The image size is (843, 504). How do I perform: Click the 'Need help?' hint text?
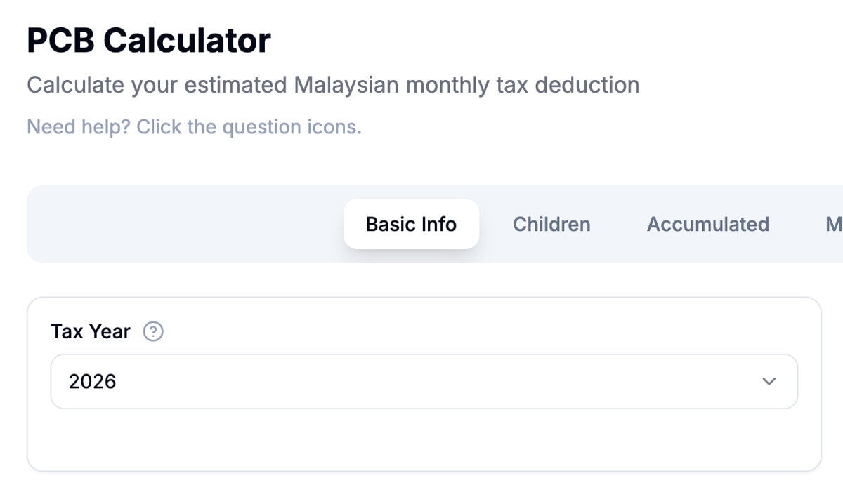tap(79, 127)
